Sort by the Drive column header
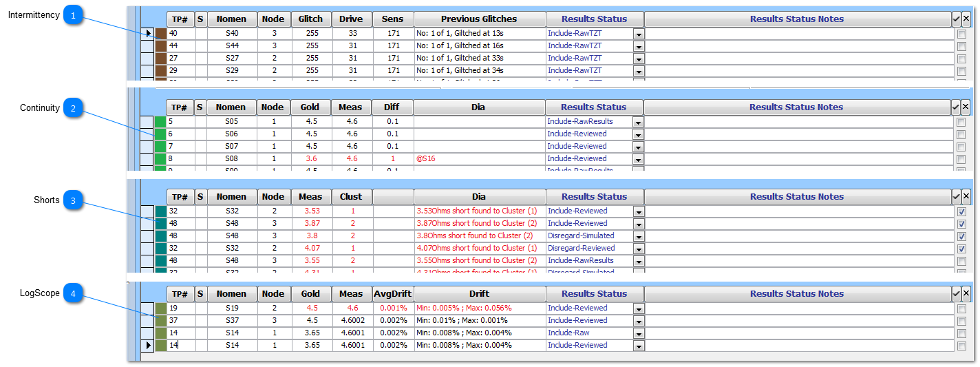 tap(352, 19)
